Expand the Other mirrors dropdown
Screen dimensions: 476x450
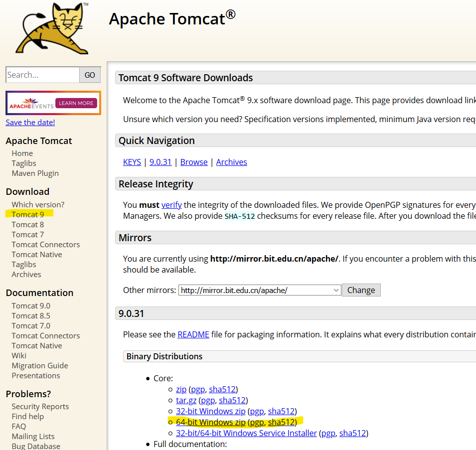260,291
